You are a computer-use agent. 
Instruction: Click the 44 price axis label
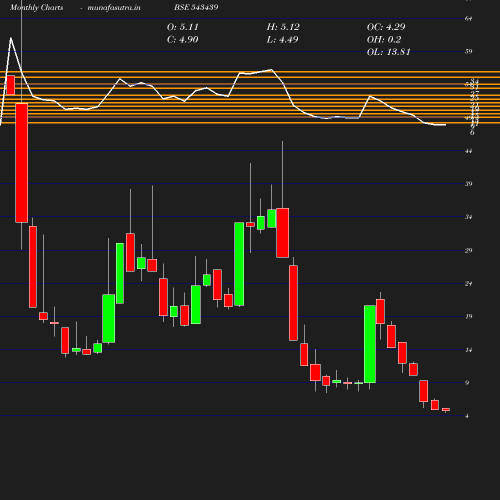pos(468,151)
